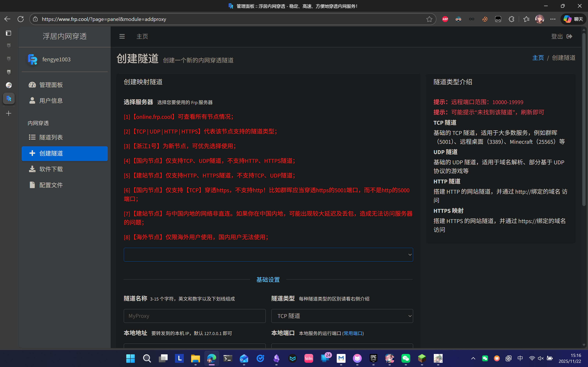Viewport: 588px width, 367px height.
Task: Open 管理面板 dashboard in sidebar
Action: [x=51, y=85]
